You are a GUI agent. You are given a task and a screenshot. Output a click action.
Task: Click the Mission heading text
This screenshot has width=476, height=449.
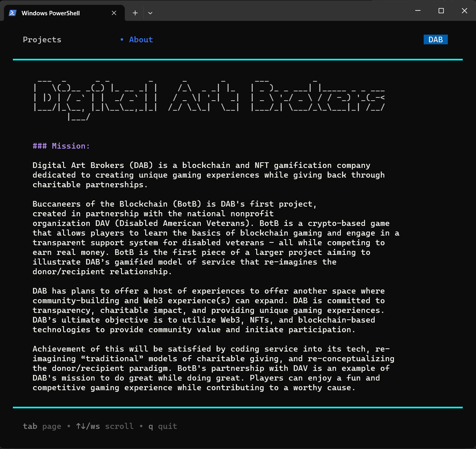click(x=61, y=146)
